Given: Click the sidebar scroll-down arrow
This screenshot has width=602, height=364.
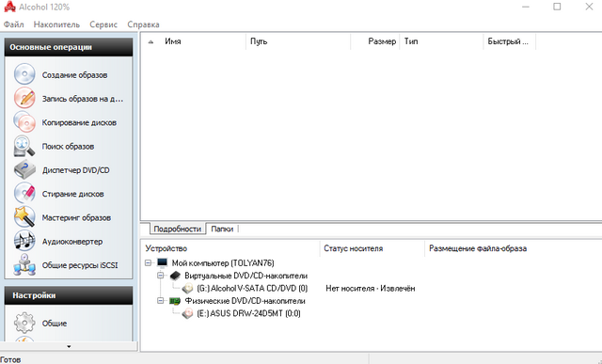Looking at the screenshot, I should [69, 346].
